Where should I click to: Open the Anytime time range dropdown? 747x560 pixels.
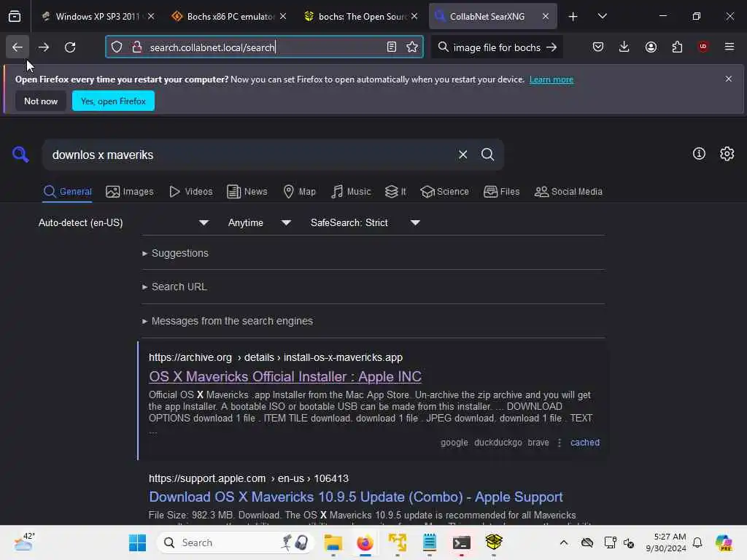point(260,222)
